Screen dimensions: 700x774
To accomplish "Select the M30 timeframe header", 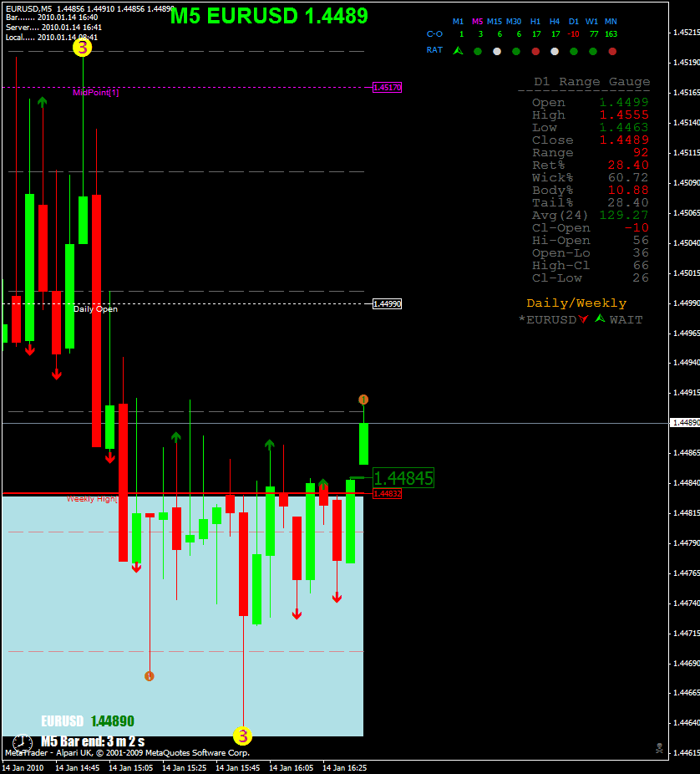I will click(x=514, y=22).
